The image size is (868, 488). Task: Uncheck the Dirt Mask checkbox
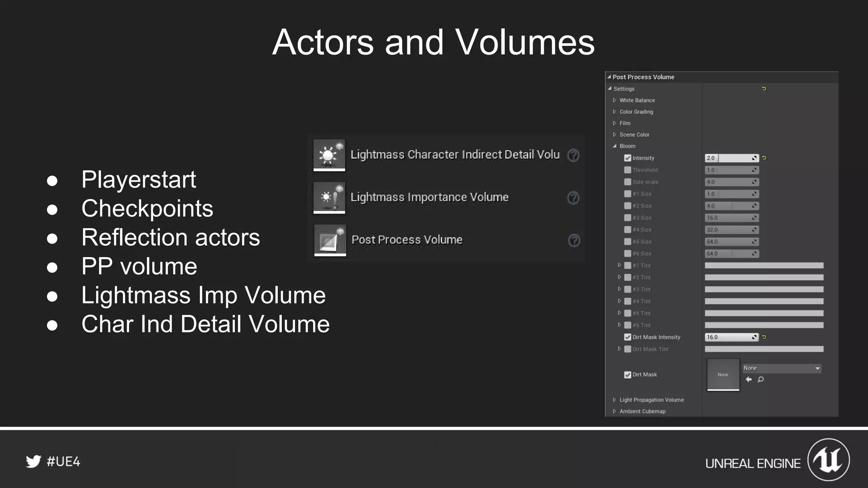[x=628, y=374]
